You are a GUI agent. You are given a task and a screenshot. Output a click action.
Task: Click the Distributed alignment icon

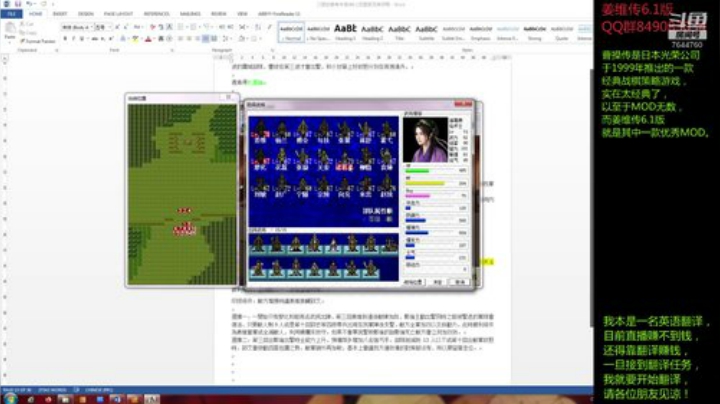tap(214, 39)
